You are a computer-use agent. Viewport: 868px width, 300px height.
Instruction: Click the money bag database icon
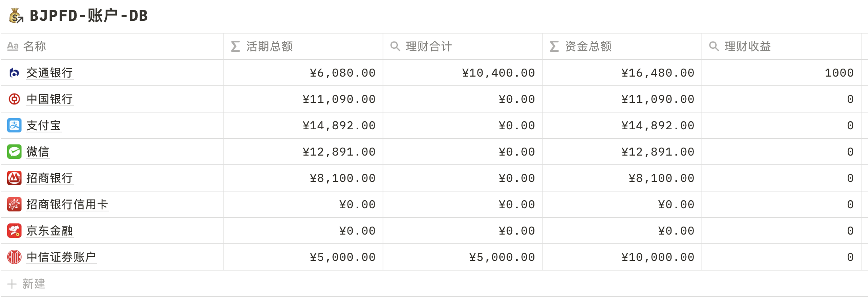(16, 16)
